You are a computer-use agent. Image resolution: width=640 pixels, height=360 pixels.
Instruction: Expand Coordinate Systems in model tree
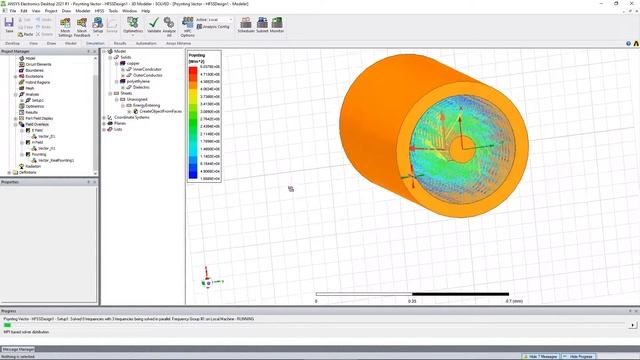tap(104, 118)
